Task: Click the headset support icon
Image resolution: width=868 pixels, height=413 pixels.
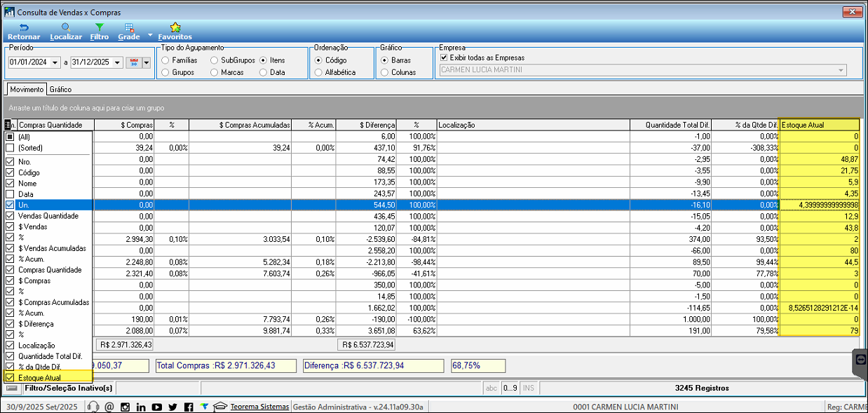Action: [93, 407]
